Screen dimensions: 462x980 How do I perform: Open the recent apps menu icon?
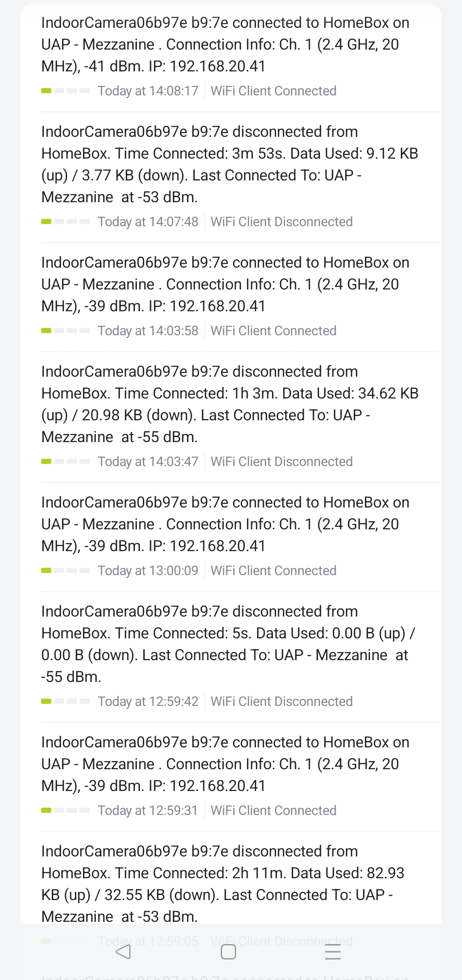pyautogui.click(x=332, y=952)
